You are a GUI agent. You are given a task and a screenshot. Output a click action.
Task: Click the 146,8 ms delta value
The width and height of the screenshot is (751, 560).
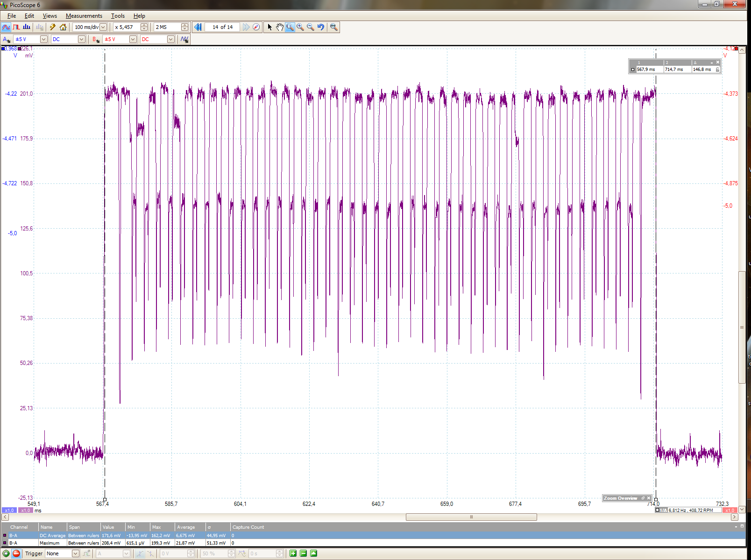click(702, 70)
